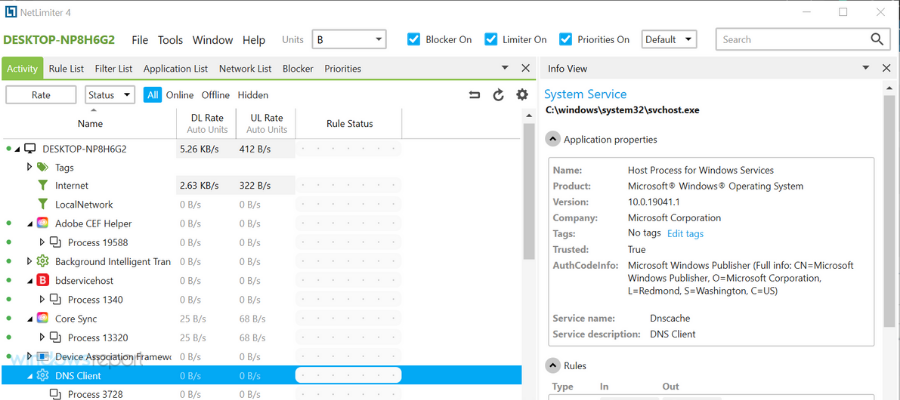Sort by the Name column header
The height and width of the screenshot is (400, 900).
(x=90, y=123)
